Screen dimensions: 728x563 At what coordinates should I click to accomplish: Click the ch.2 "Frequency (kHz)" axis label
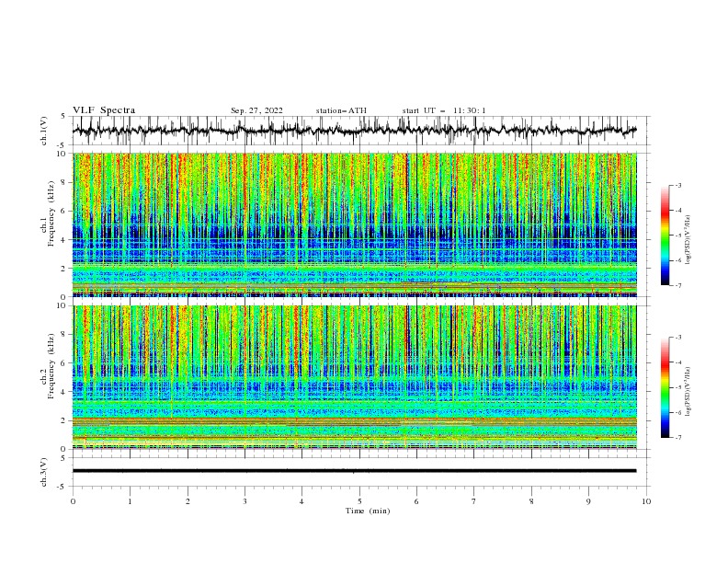[x=51, y=366]
